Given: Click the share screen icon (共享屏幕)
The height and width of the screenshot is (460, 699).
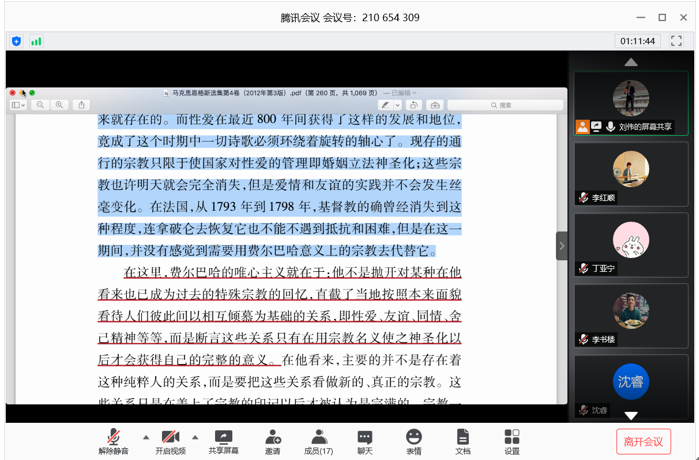Looking at the screenshot, I should [223, 438].
